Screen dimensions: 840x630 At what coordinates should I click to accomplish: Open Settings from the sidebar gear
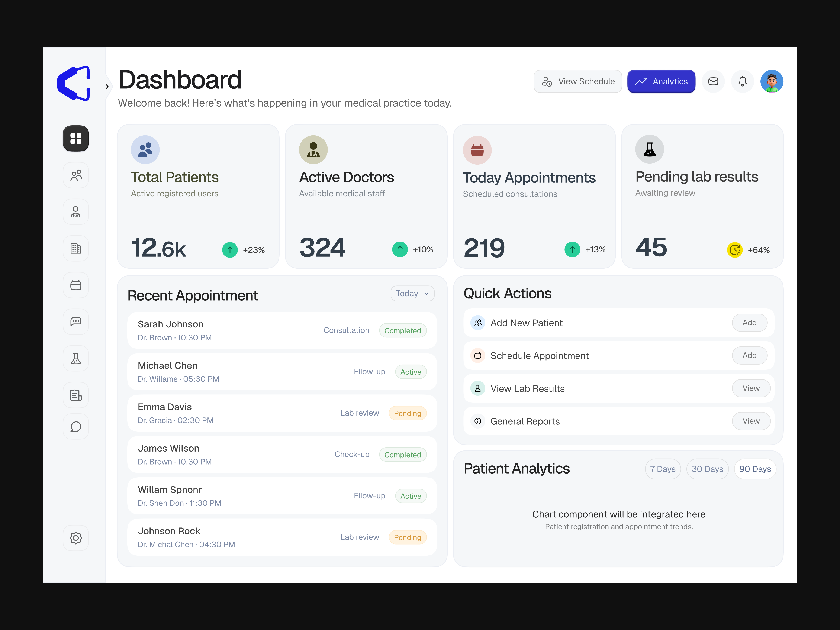coord(75,538)
